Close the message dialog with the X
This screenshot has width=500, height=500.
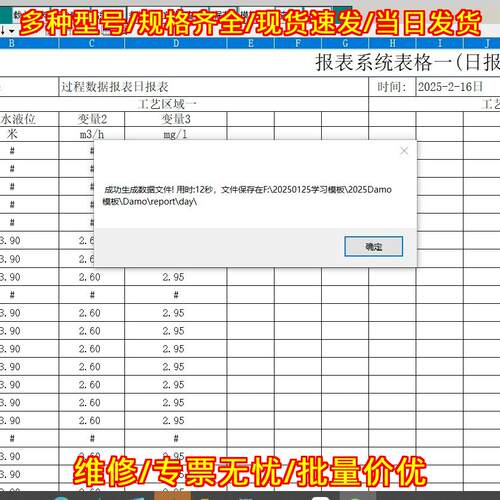(x=404, y=151)
